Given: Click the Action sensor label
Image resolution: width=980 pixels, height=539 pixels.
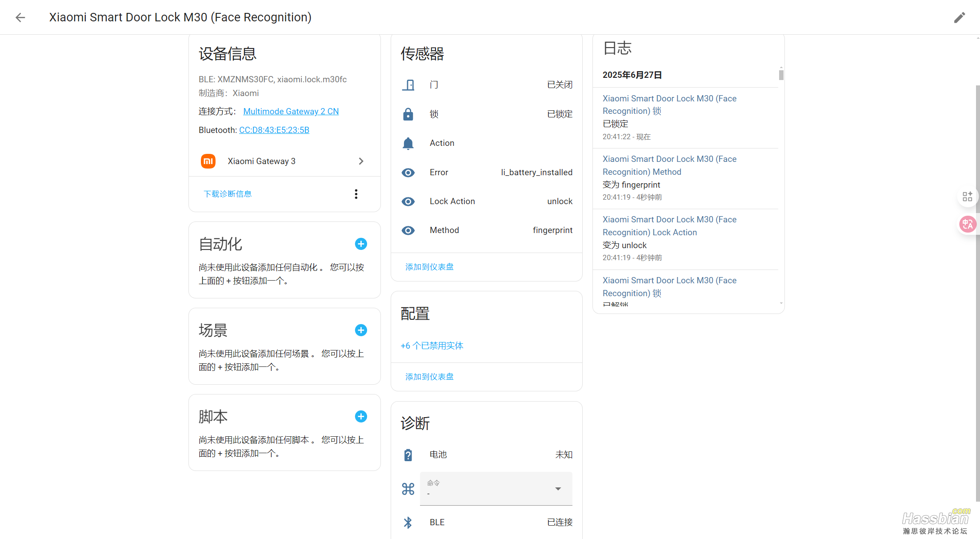Looking at the screenshot, I should tap(442, 143).
